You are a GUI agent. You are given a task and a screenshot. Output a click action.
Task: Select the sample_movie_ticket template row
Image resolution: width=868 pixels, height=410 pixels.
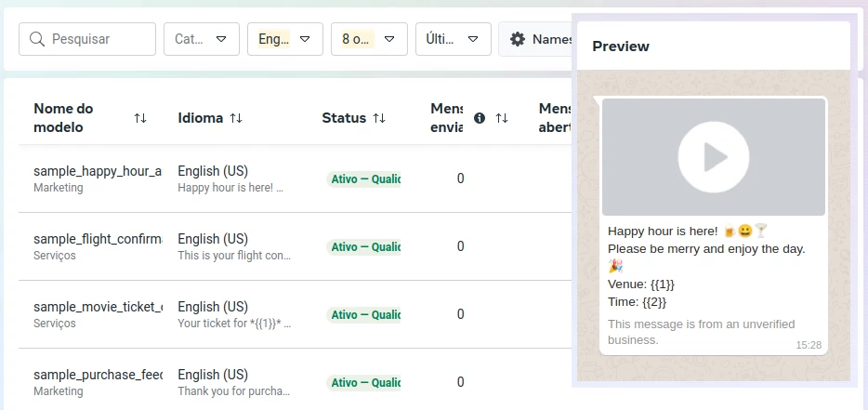[x=98, y=307]
